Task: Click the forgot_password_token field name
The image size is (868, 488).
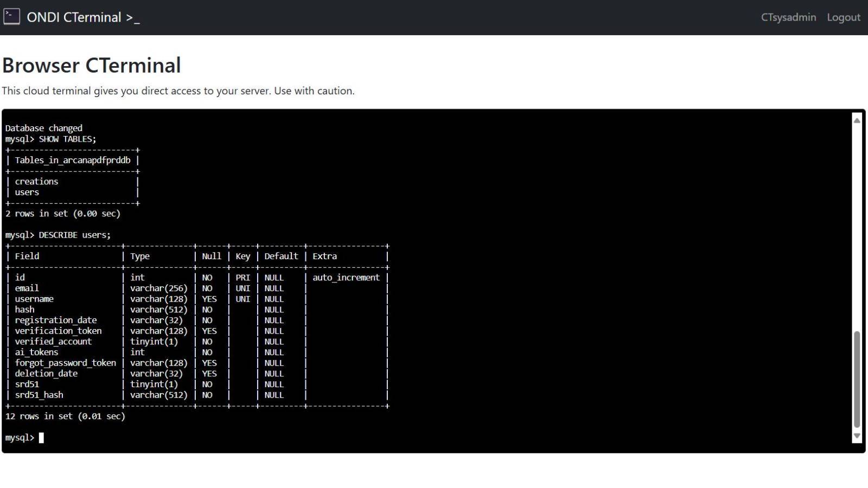Action: tap(65, 363)
